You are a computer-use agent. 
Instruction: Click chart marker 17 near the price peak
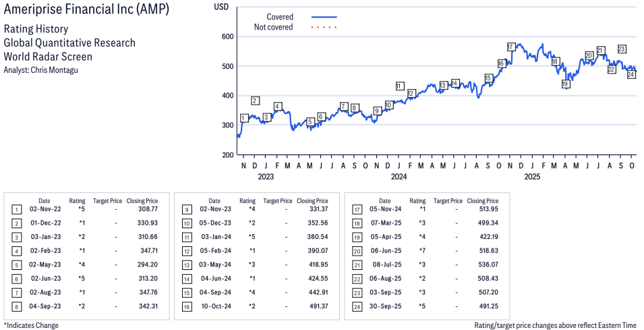click(510, 47)
